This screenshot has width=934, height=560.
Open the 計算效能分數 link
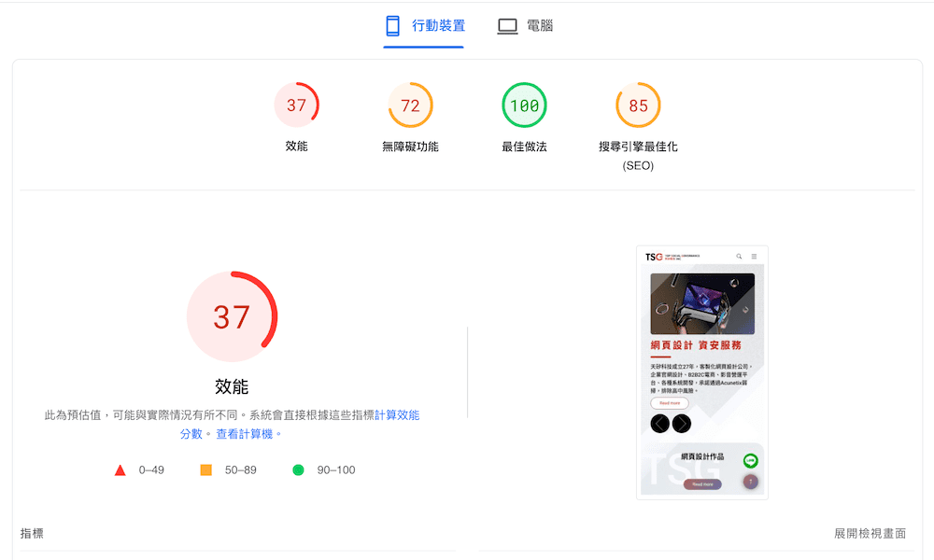click(x=397, y=414)
